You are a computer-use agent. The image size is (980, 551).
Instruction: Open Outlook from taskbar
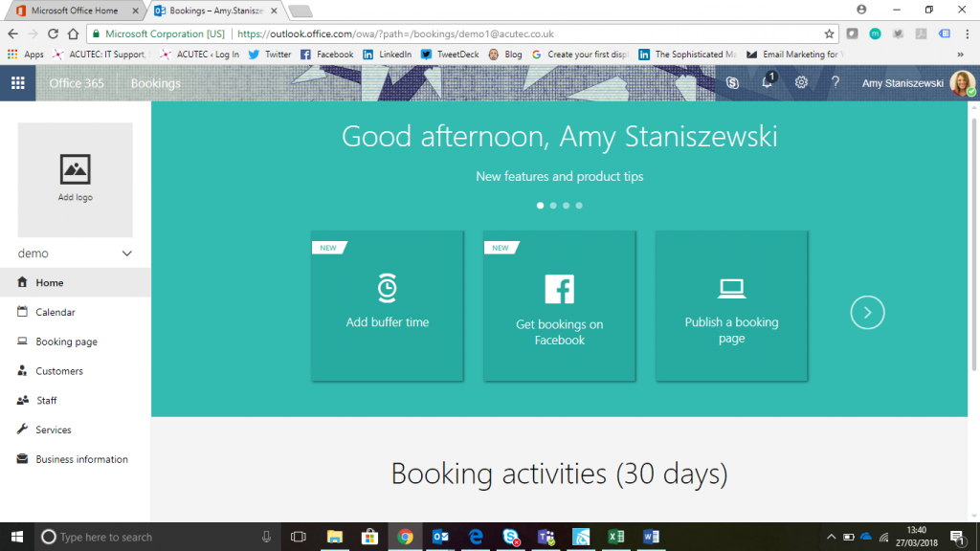click(x=440, y=537)
